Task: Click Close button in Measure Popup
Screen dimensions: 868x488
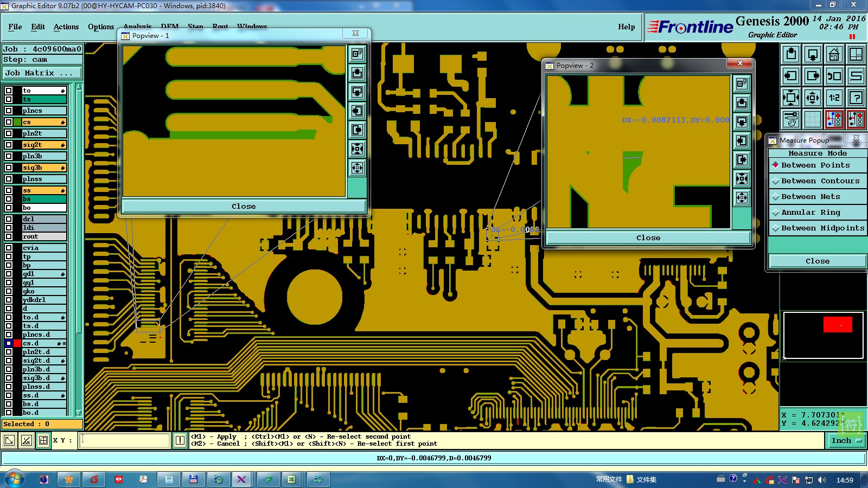Action: click(818, 261)
